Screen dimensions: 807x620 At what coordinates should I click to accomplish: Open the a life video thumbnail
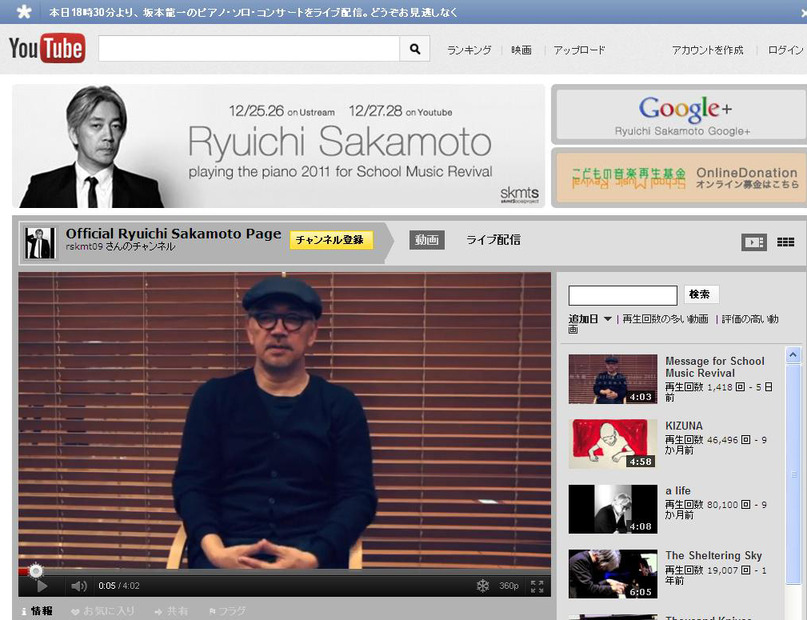[x=612, y=509]
